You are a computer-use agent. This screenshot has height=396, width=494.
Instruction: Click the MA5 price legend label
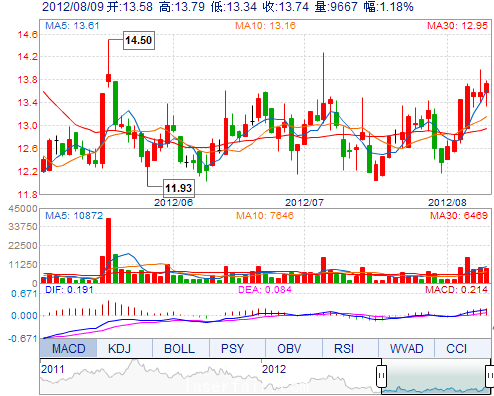pyautogui.click(x=72, y=26)
